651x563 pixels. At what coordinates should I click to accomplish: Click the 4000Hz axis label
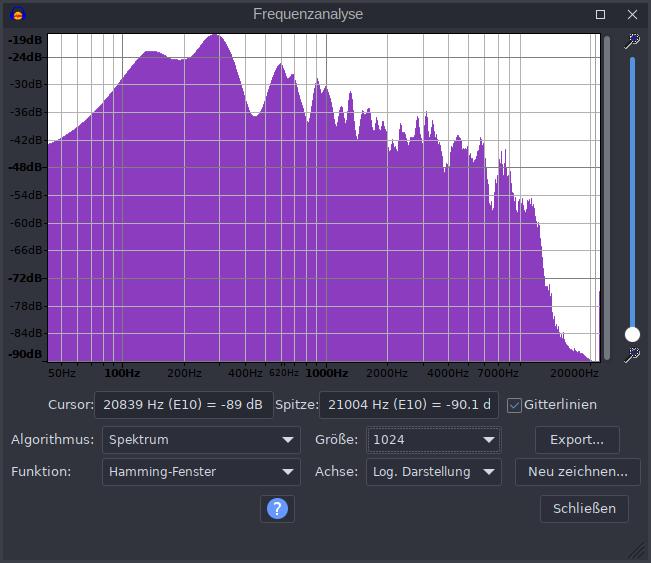448,373
